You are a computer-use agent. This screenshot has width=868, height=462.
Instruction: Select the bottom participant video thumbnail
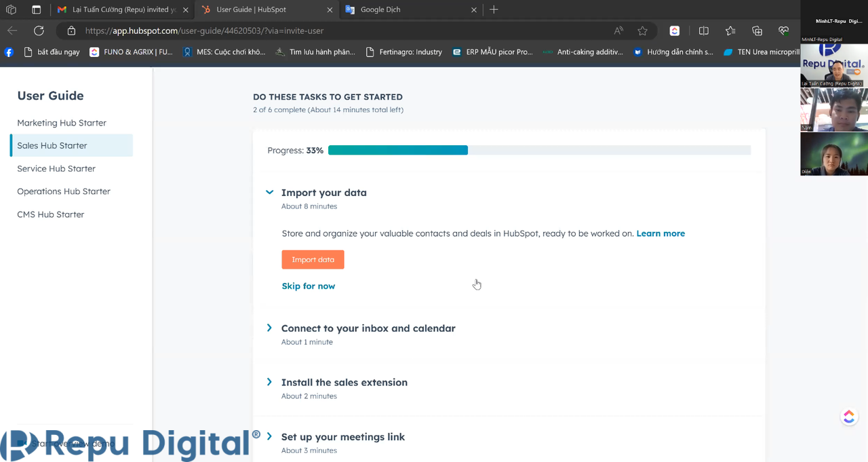[x=834, y=153]
